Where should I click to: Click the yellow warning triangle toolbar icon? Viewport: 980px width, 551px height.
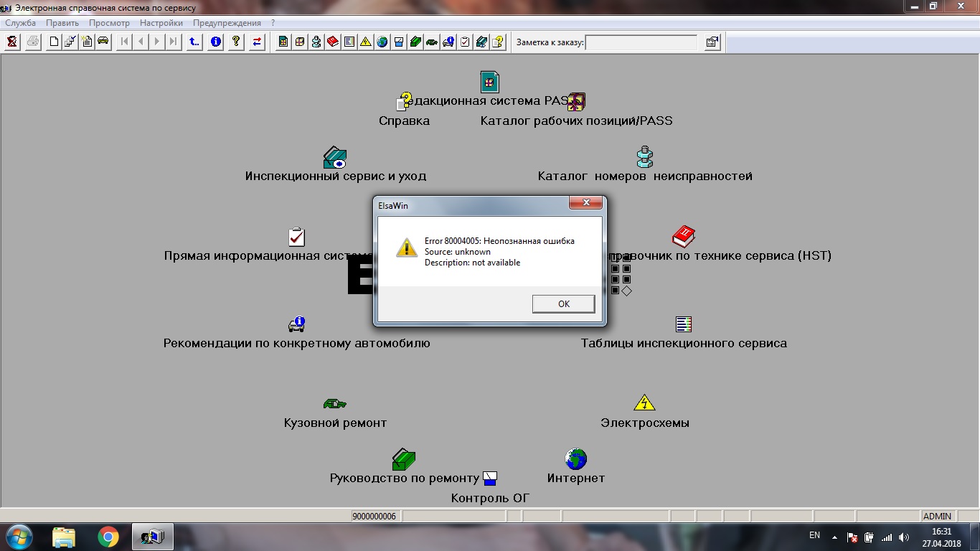366,42
